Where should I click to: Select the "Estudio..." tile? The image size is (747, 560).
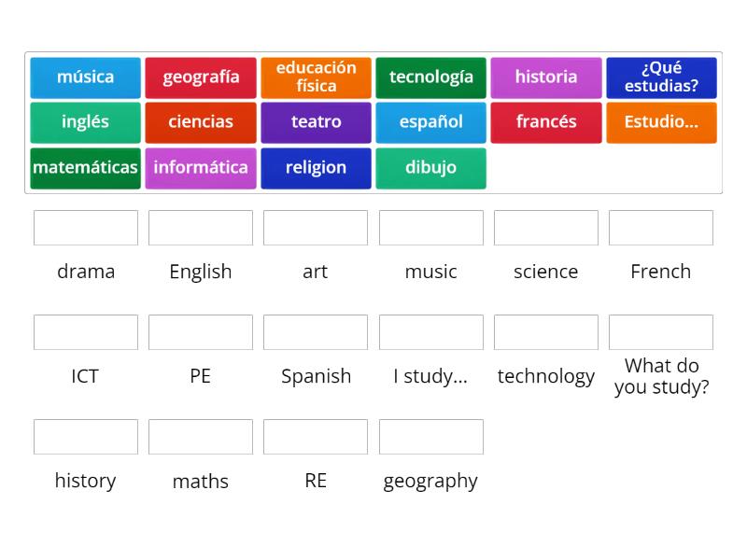point(661,122)
